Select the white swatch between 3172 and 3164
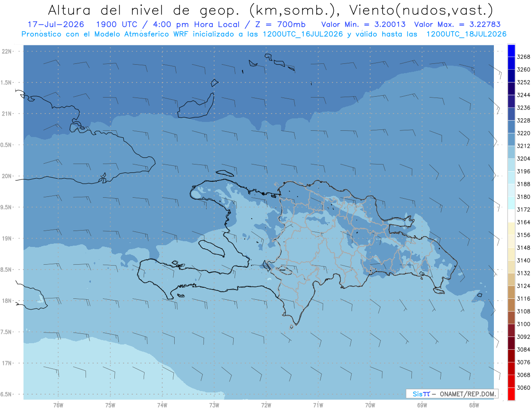 tap(511, 216)
